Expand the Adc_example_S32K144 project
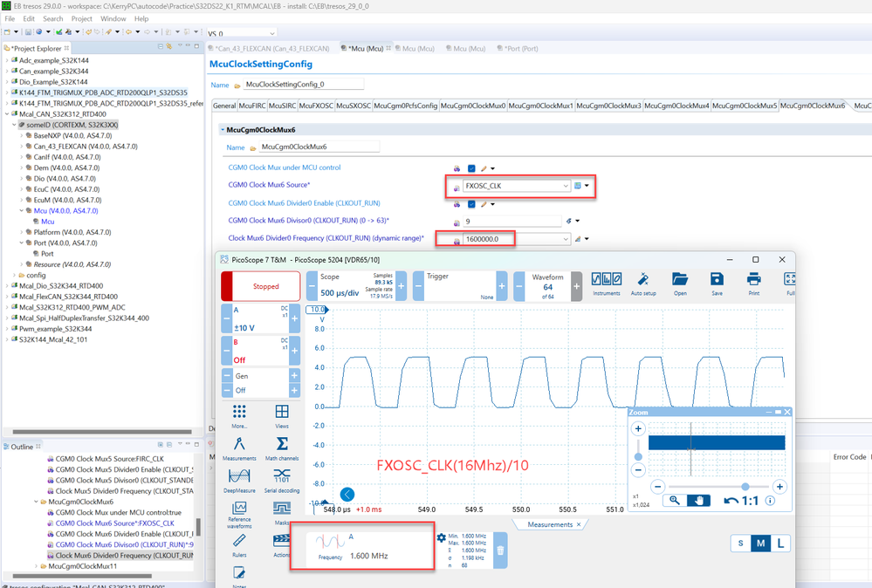 [x=7, y=60]
